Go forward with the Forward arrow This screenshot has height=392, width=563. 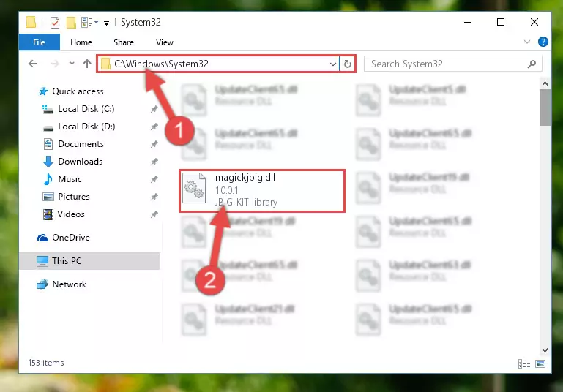coord(55,64)
